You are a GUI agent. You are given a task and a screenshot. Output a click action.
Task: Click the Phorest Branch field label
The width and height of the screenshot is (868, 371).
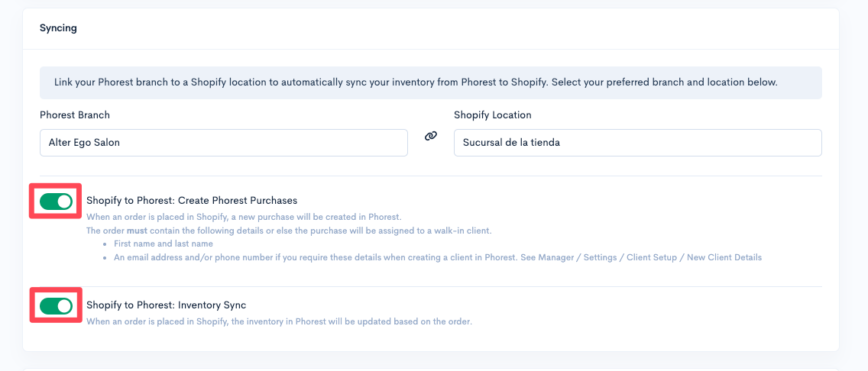(75, 115)
